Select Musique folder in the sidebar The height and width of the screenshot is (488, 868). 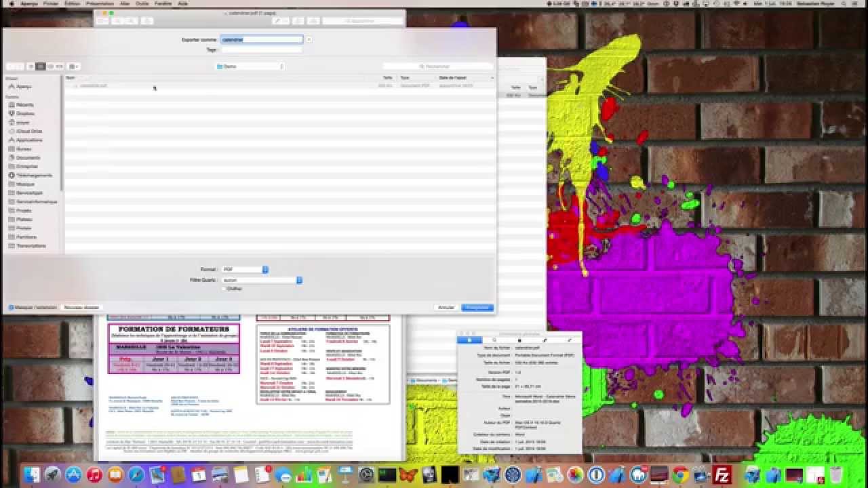[24, 184]
